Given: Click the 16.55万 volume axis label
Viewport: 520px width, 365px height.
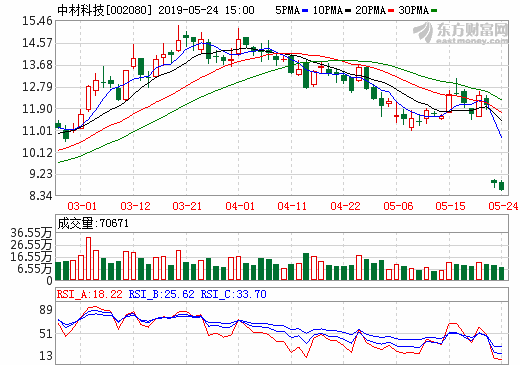Looking at the screenshot, I should (31, 257).
